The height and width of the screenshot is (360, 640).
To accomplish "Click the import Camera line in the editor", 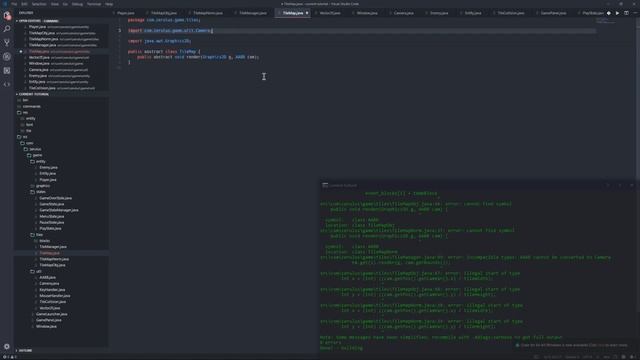I will (x=170, y=31).
